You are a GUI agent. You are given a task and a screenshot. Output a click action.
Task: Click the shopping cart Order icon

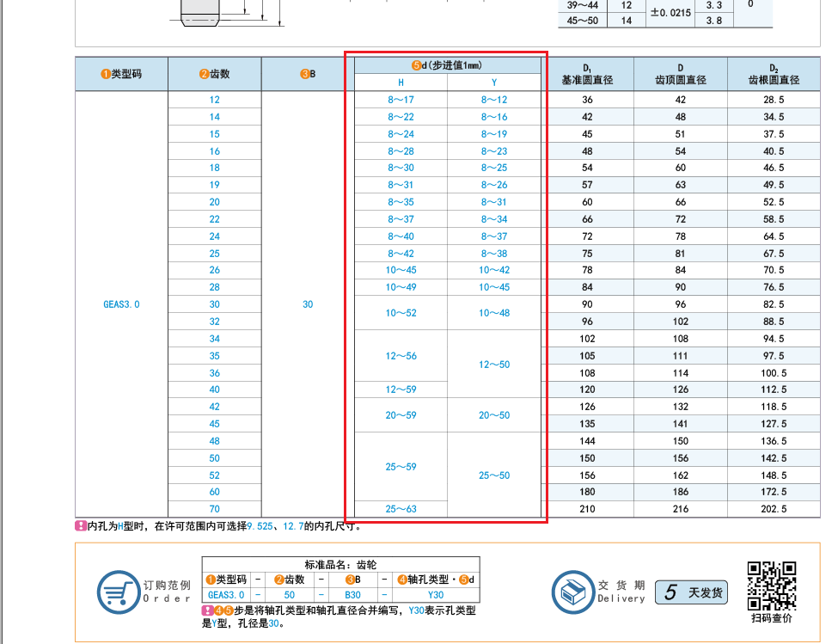(x=119, y=592)
